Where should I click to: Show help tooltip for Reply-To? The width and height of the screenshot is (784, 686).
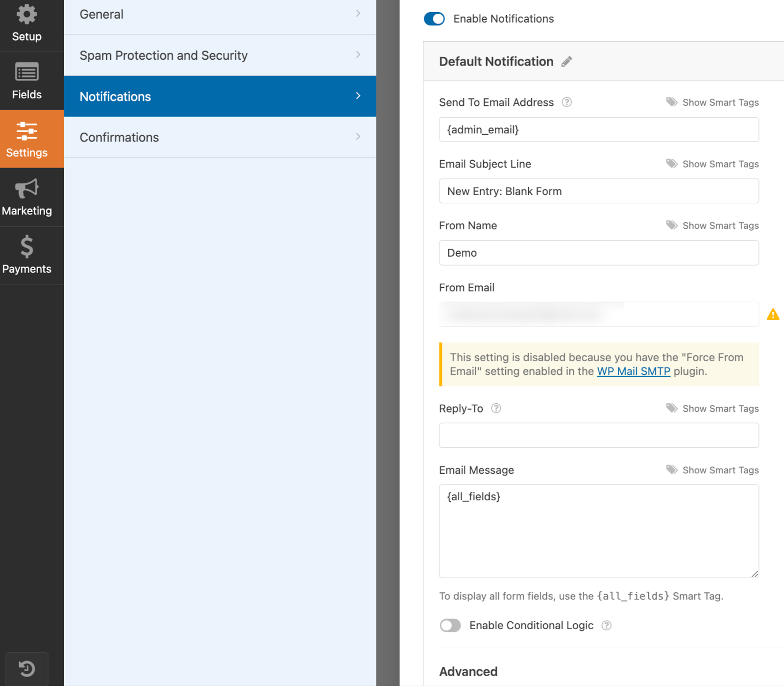point(496,408)
